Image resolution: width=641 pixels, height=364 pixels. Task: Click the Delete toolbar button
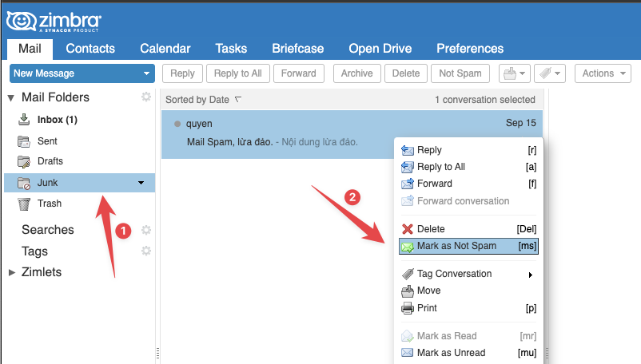[406, 73]
